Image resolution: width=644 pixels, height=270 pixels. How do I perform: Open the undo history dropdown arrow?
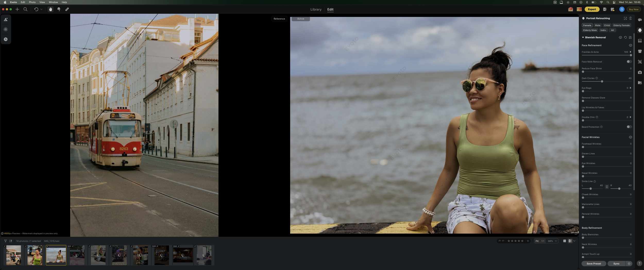pyautogui.click(x=41, y=9)
